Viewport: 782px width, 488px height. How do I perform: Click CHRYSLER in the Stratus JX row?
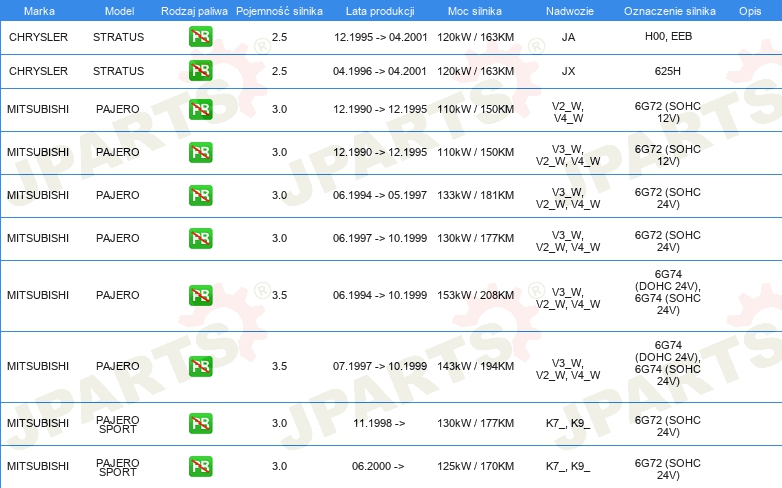click(x=38, y=71)
